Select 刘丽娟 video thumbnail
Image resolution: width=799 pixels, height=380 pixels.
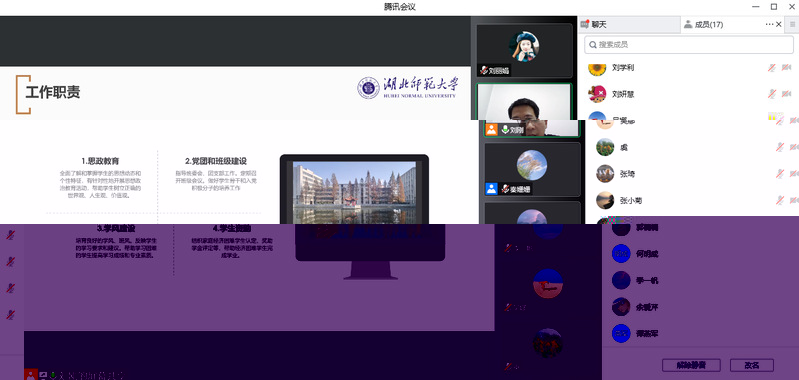point(524,50)
